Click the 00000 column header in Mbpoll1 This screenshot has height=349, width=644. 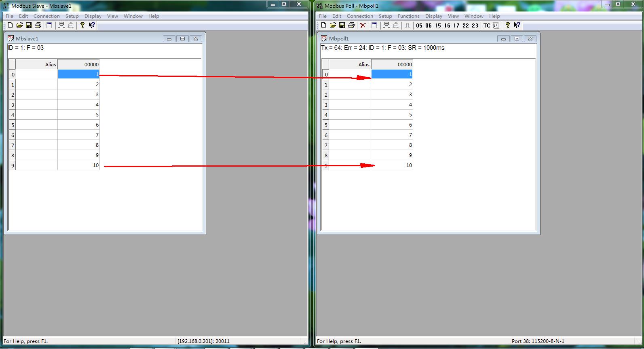pos(392,64)
